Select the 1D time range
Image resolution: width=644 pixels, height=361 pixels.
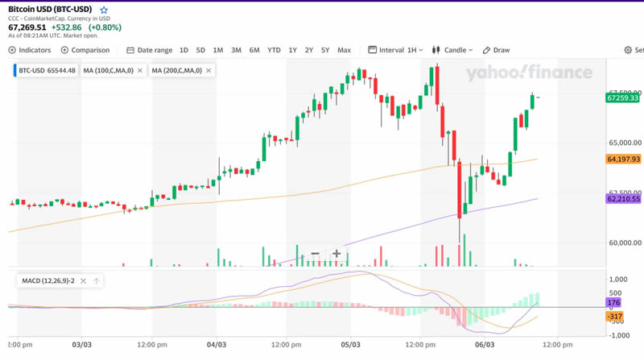pos(184,50)
